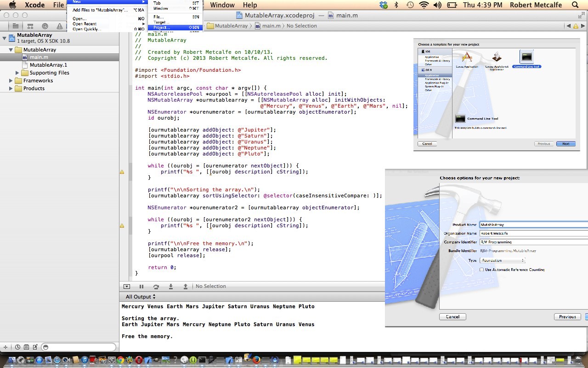Show the Issue navigator warning icon

click(60, 26)
